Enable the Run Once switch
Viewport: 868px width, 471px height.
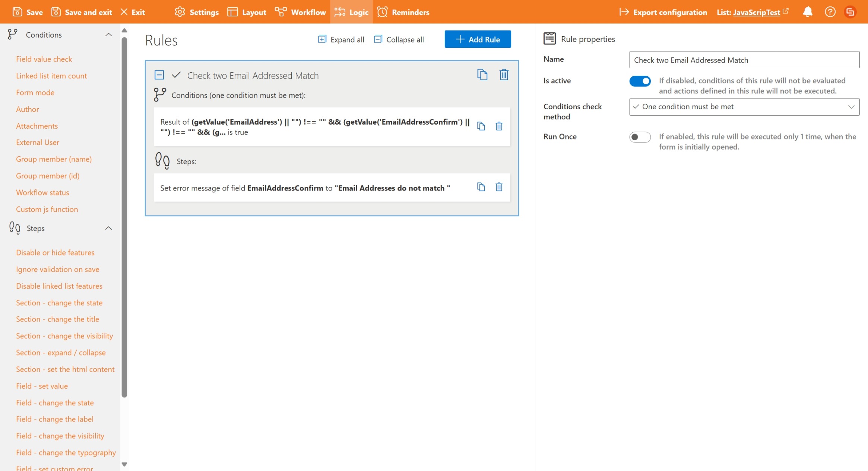pos(640,137)
